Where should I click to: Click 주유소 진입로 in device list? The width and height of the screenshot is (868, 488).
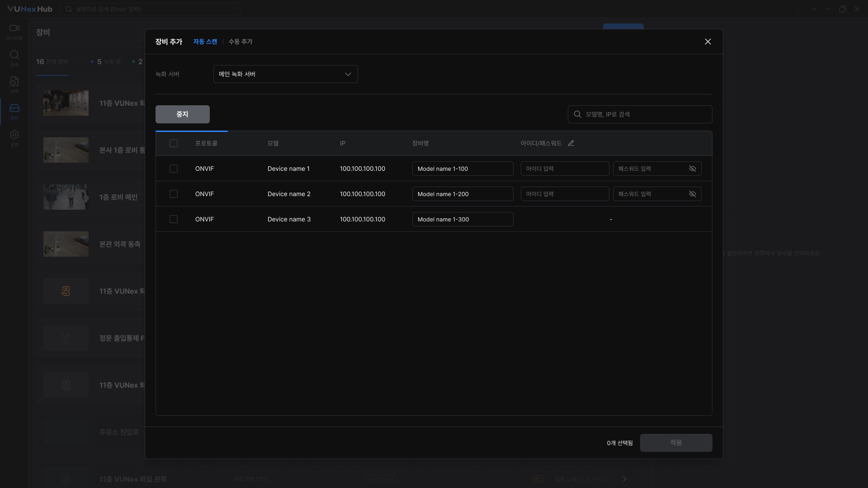pyautogui.click(x=119, y=432)
